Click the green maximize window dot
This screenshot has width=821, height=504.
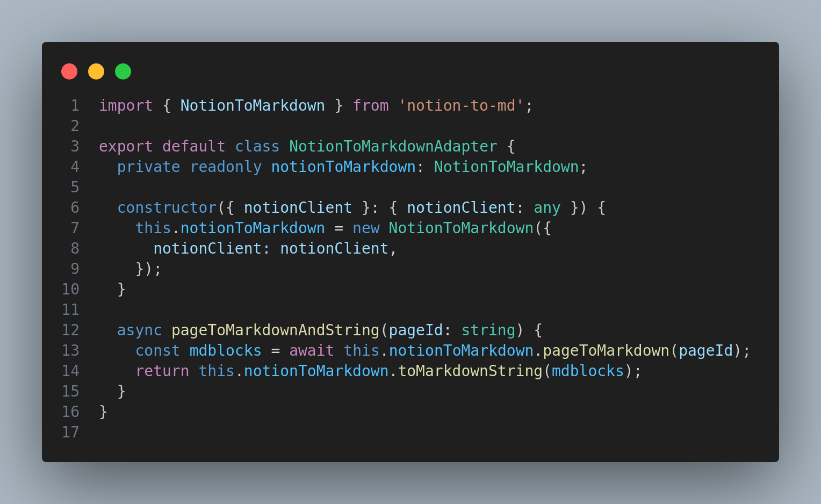(123, 71)
